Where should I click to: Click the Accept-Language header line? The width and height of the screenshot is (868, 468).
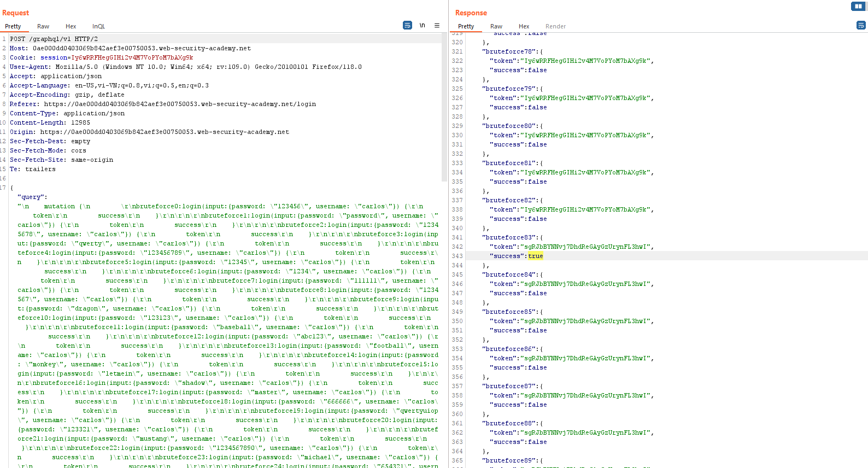coord(109,85)
